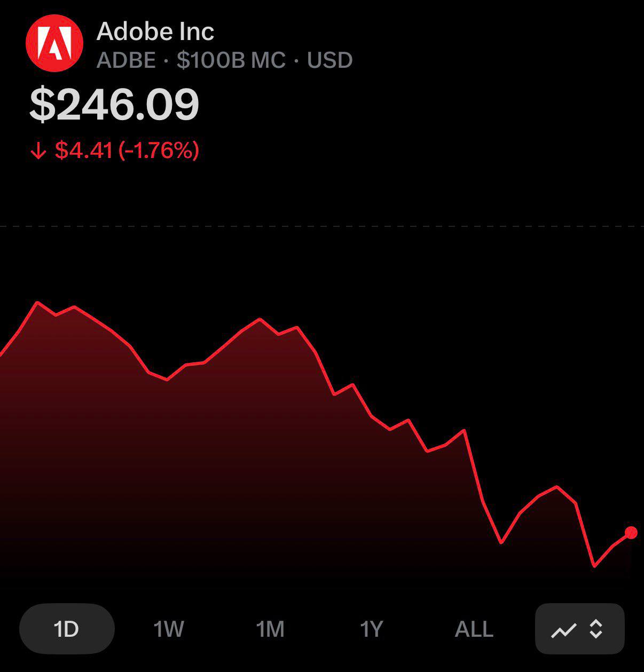Open the Adobe Inc company name
644x672 pixels.
click(155, 32)
